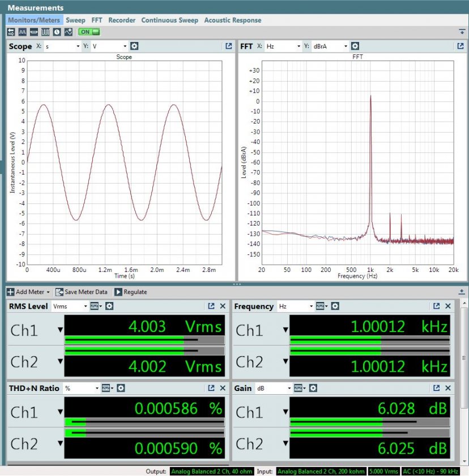Click the meters panel vertical scrollbar
This screenshot has width=469, height=476.
point(464,358)
